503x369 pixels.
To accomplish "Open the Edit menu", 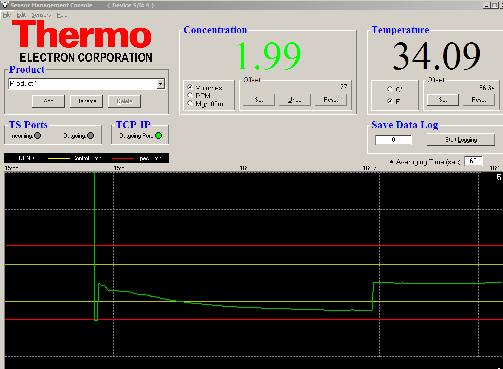I will (21, 15).
